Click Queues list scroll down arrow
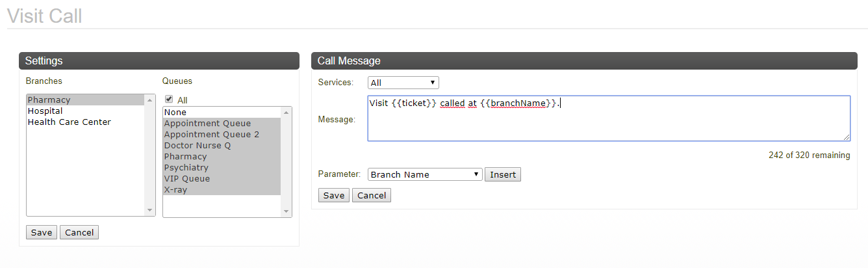Viewport: 868px width, 268px height. (x=287, y=211)
